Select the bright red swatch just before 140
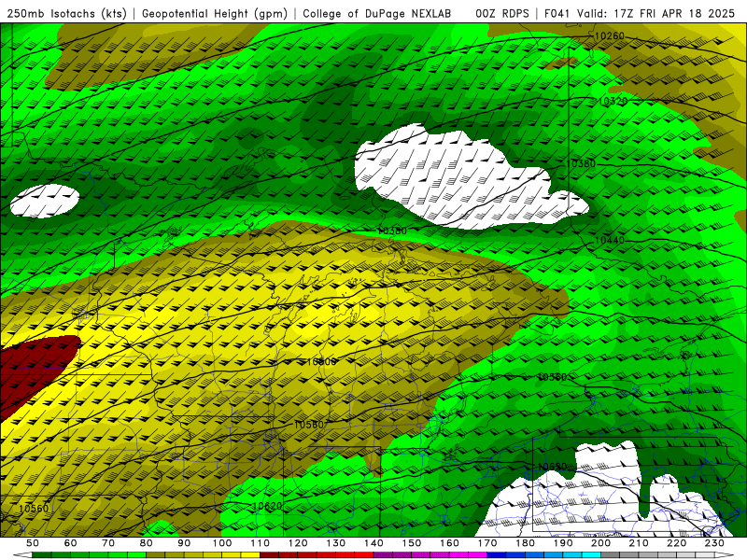This screenshot has width=747, height=560. pos(364,555)
